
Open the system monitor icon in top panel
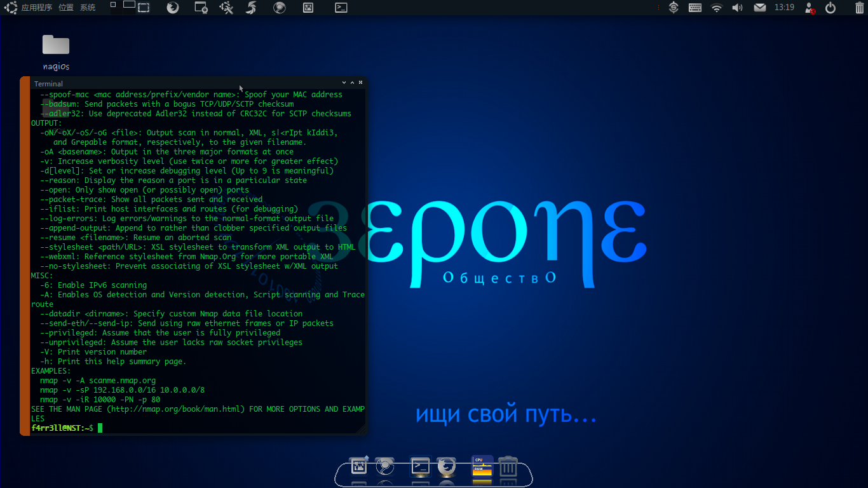coord(308,8)
